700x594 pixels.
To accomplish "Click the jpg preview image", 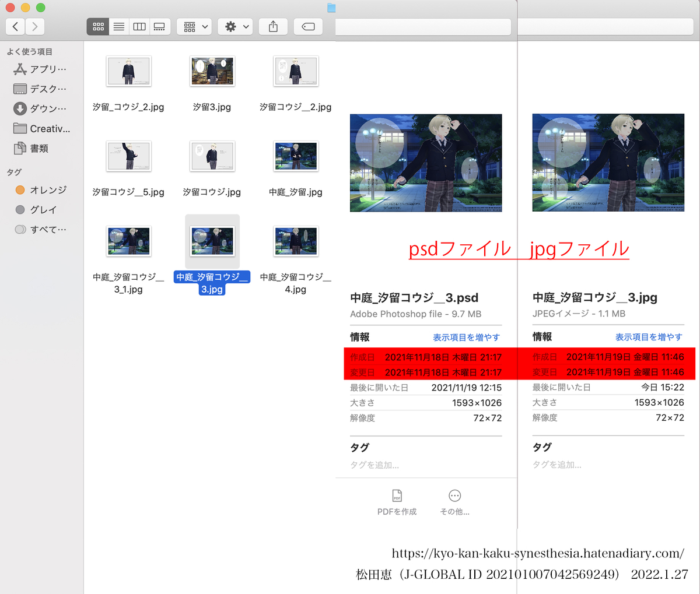I will [x=608, y=163].
